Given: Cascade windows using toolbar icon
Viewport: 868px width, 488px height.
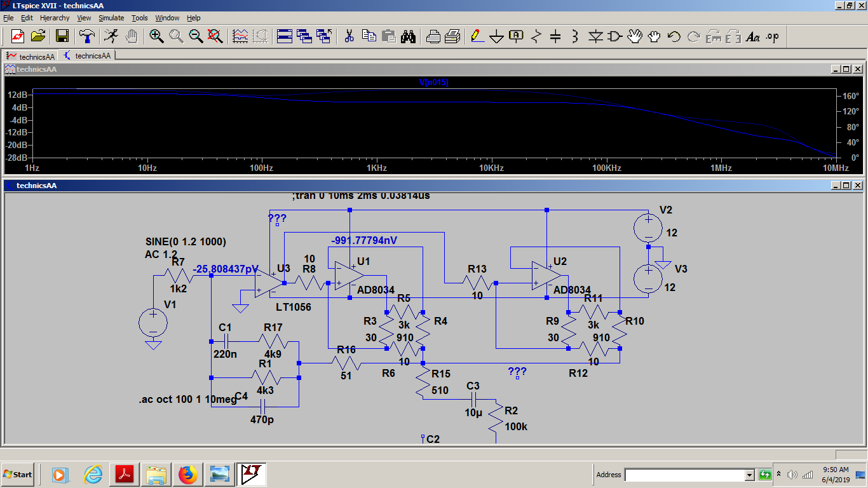Looking at the screenshot, I should [304, 36].
